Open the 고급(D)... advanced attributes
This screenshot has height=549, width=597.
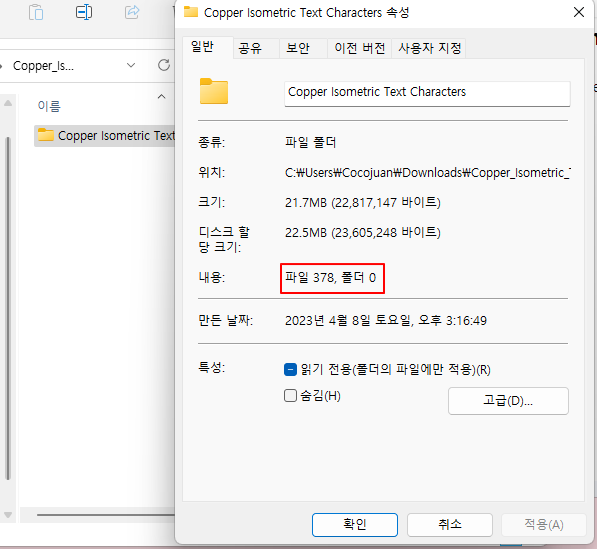[x=508, y=401]
